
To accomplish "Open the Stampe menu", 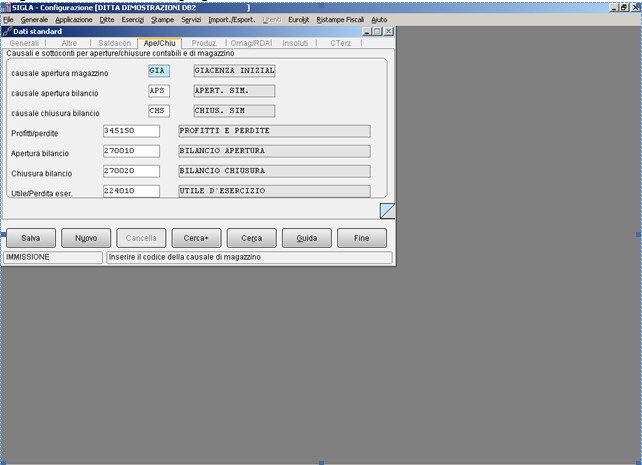I will tap(163, 20).
